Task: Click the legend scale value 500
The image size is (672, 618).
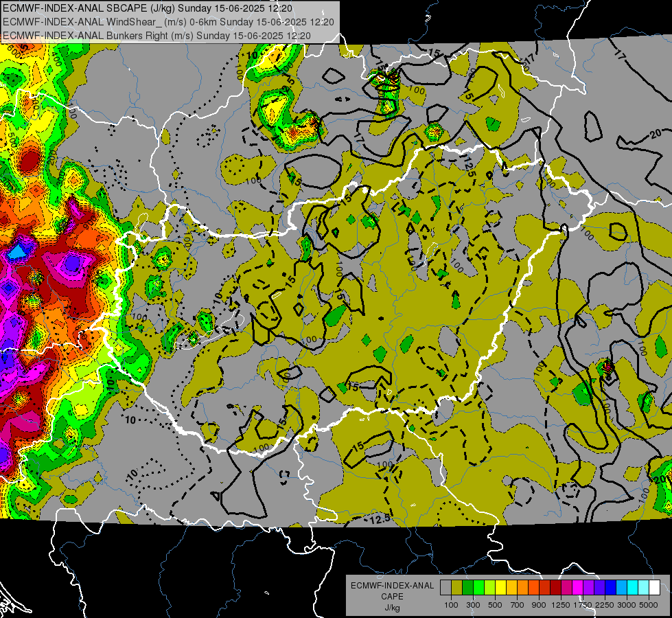Action: tap(495, 605)
